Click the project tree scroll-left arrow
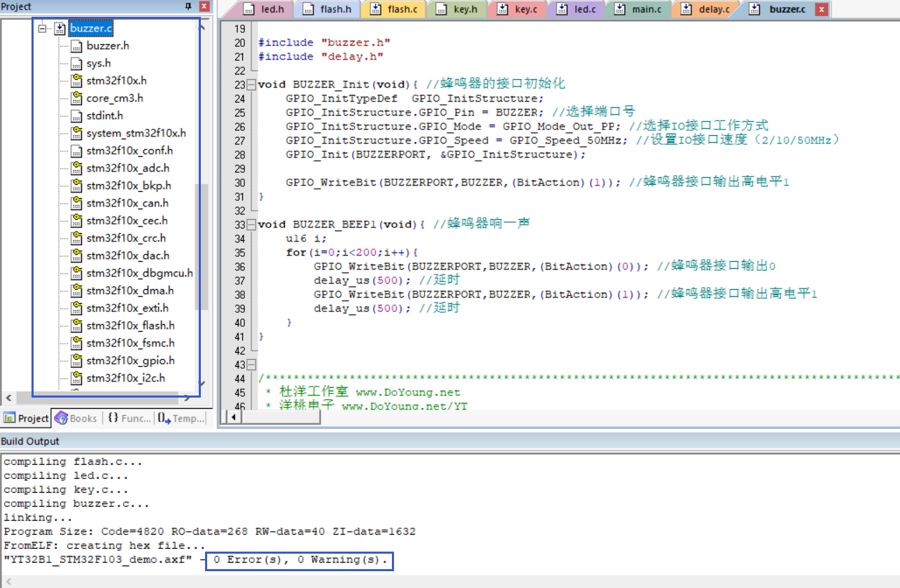Image resolution: width=900 pixels, height=588 pixels. [8, 397]
